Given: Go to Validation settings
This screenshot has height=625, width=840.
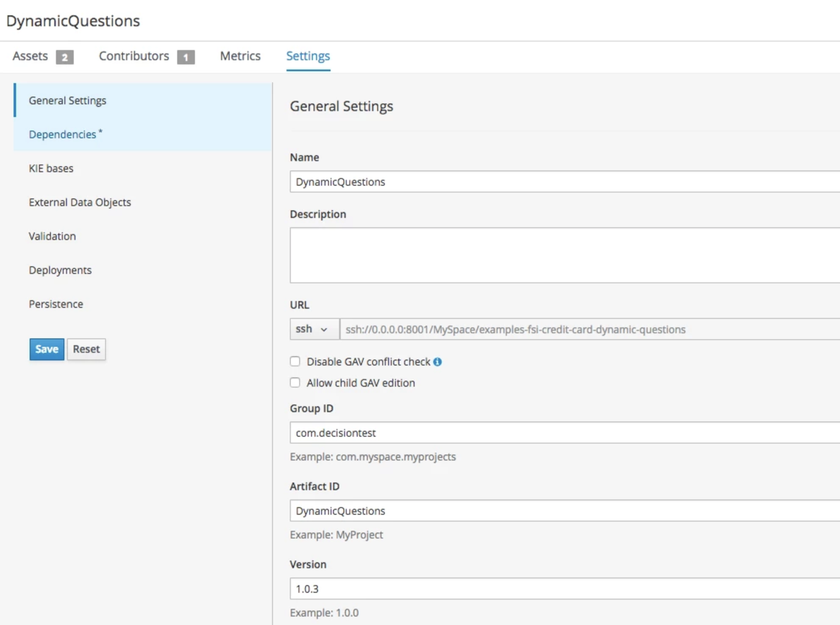Looking at the screenshot, I should tap(52, 236).
